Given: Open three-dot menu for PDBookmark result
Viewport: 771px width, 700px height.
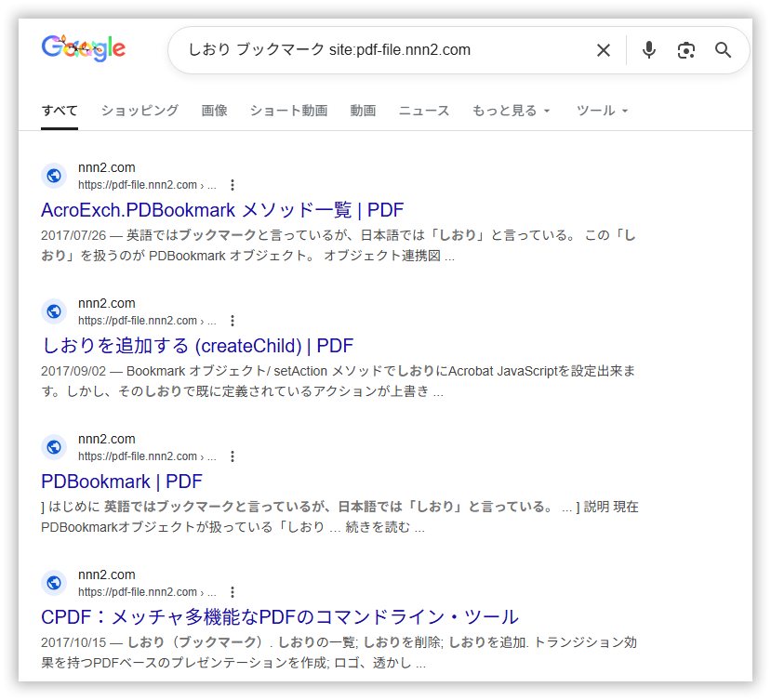Looking at the screenshot, I should click(x=233, y=456).
